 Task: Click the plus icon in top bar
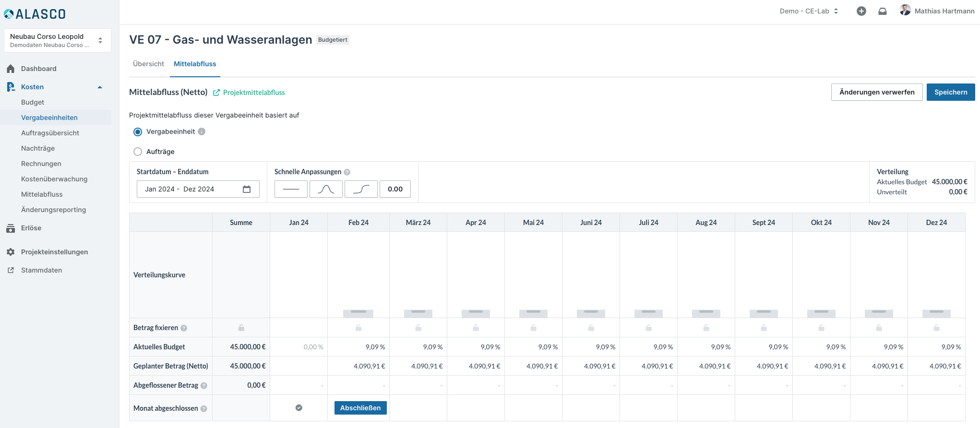pyautogui.click(x=861, y=11)
